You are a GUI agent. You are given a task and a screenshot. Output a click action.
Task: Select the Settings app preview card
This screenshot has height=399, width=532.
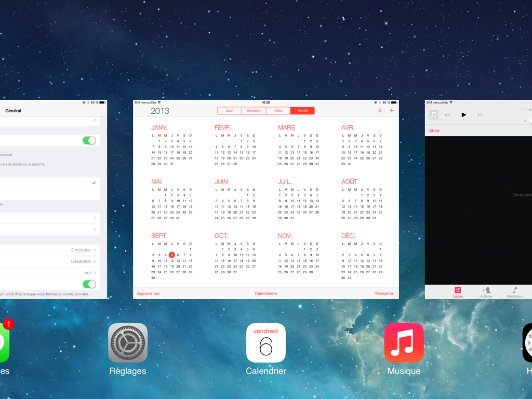click(x=54, y=199)
